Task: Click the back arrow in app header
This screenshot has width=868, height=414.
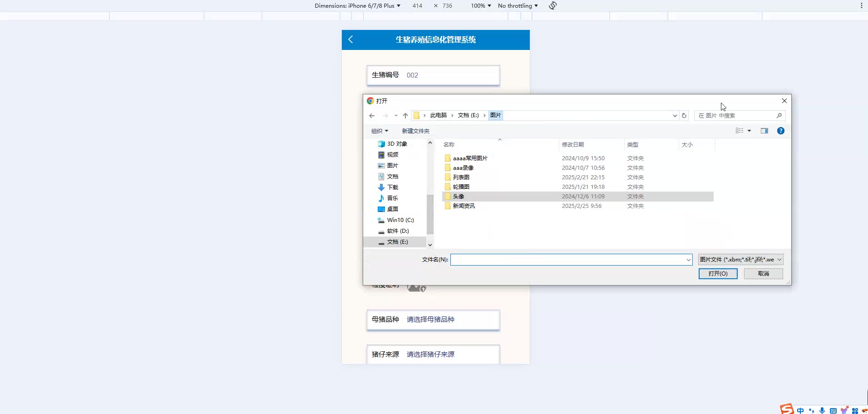Action: 350,39
